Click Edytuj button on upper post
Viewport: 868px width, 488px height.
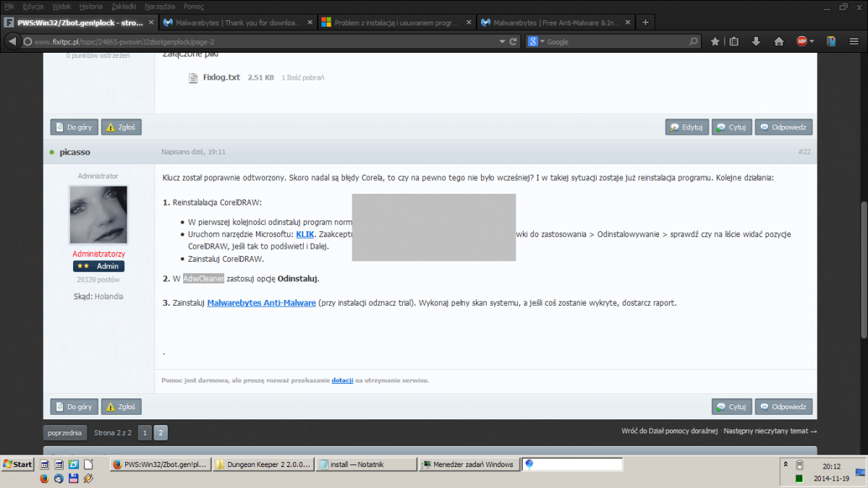[687, 127]
